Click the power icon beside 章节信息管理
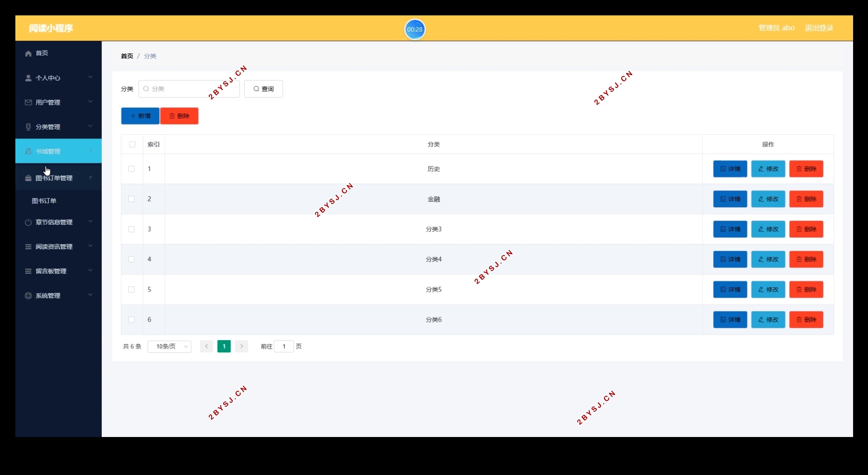Image resolution: width=868 pixels, height=475 pixels. point(28,222)
